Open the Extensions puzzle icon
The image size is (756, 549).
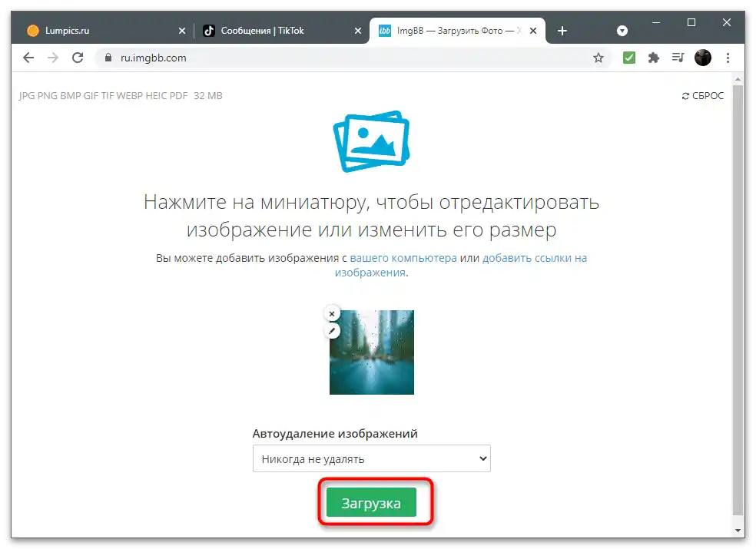pyautogui.click(x=654, y=58)
